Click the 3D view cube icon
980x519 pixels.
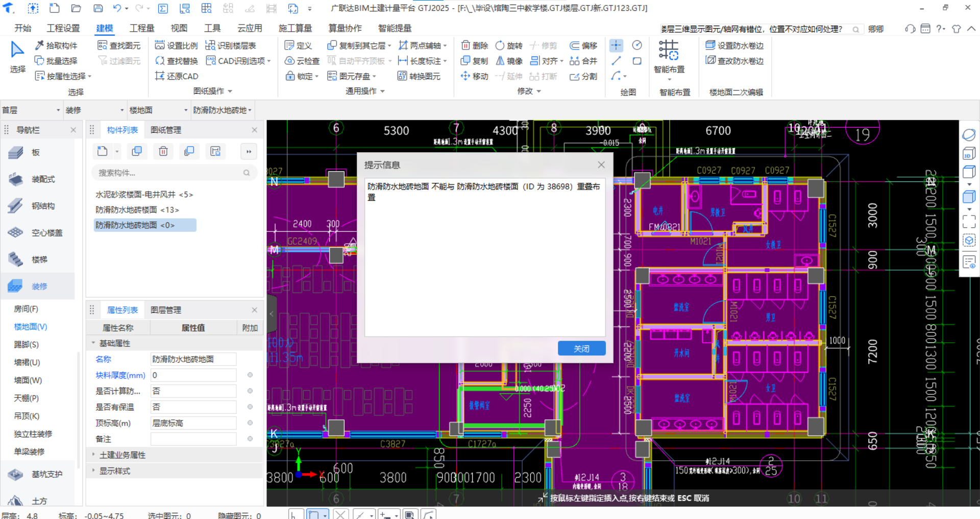969,154
